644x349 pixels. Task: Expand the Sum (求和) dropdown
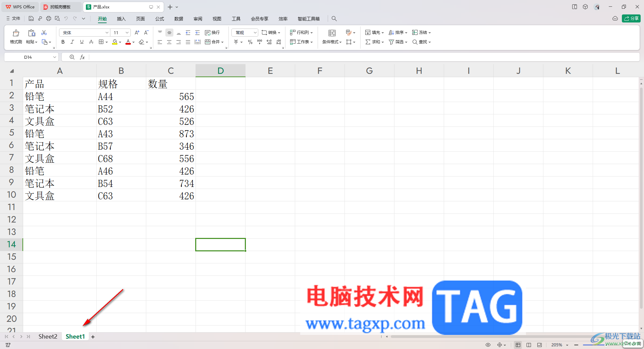(382, 42)
